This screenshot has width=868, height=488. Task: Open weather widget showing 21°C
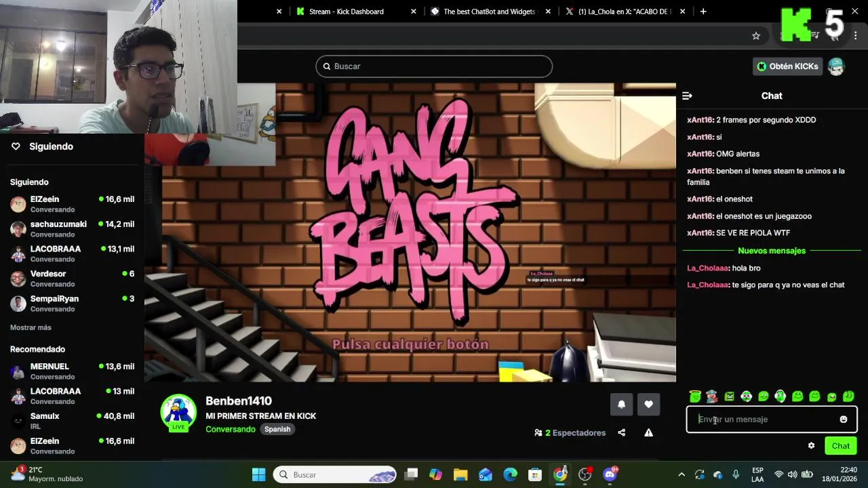(47, 474)
